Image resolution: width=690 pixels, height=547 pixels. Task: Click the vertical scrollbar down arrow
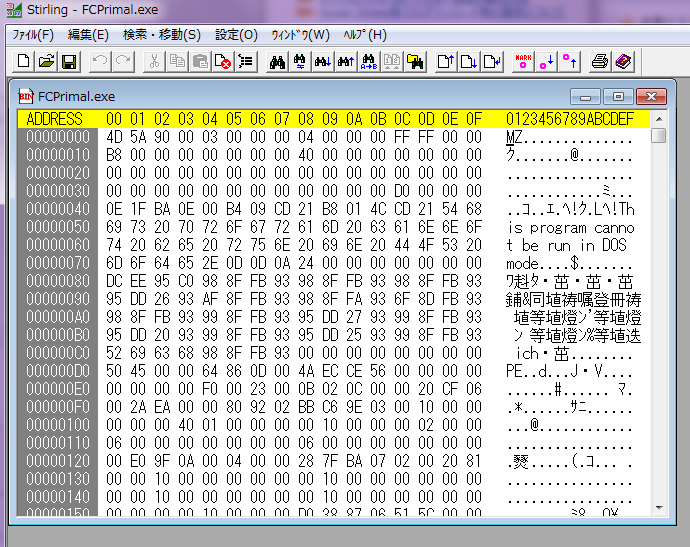(659, 508)
